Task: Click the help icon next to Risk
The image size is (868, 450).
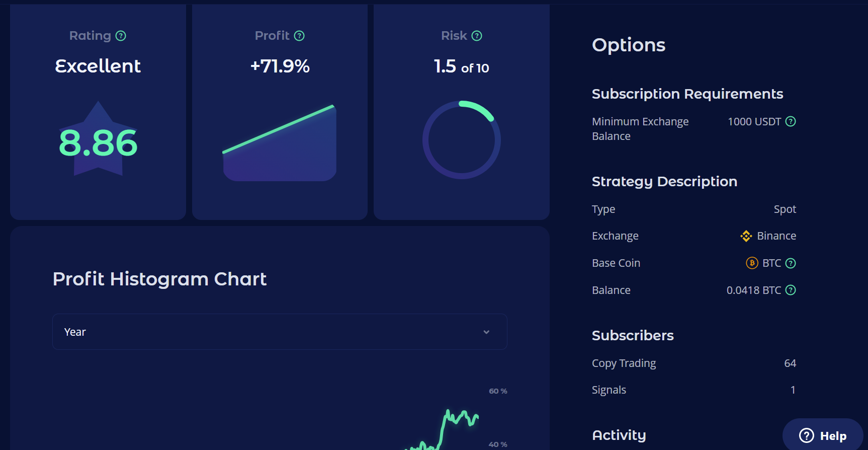Action: [477, 36]
